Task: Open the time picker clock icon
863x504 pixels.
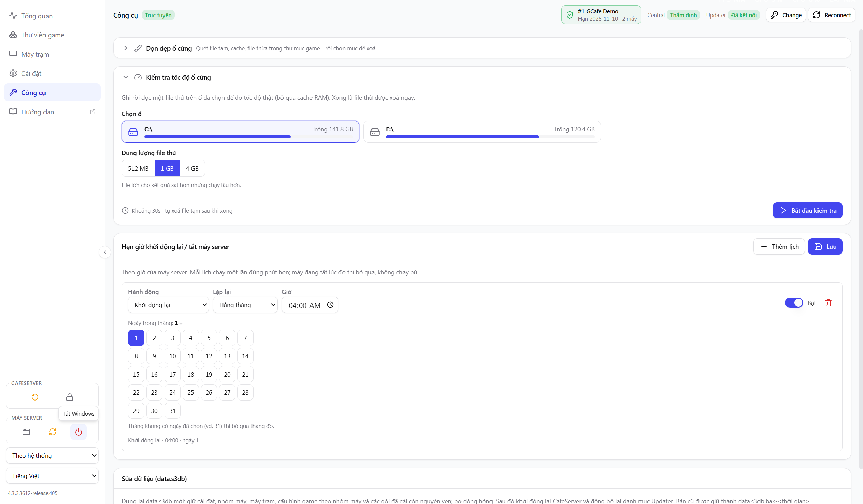Action: point(330,305)
